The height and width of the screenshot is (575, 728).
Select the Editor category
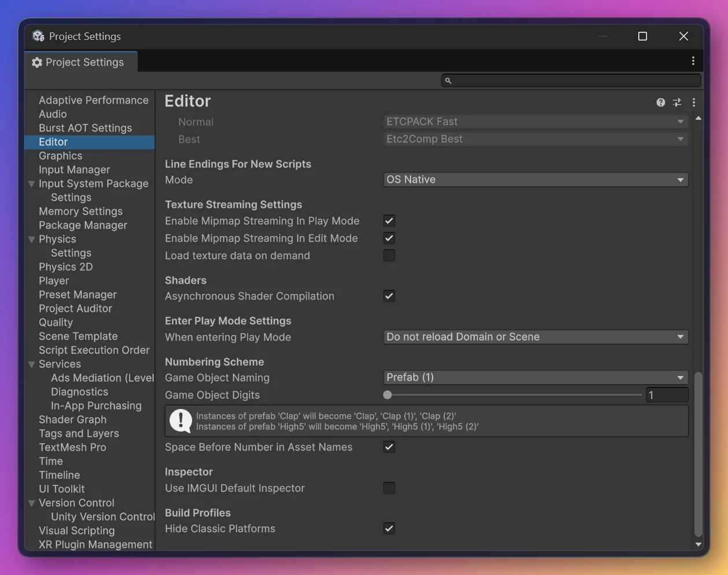[x=90, y=142]
